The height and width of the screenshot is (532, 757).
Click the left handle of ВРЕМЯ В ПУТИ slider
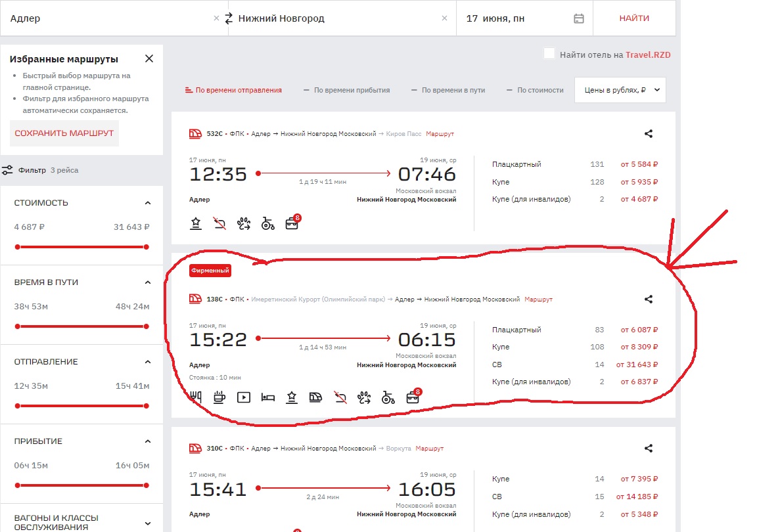click(x=18, y=326)
